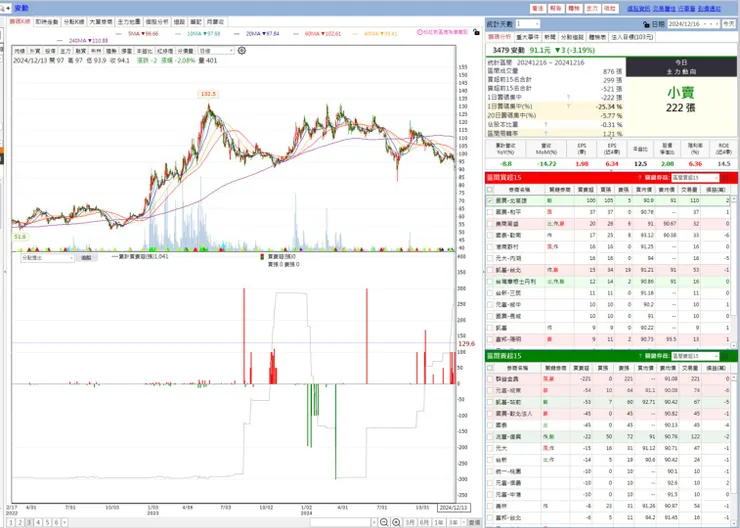Image resolution: width=740 pixels, height=528 pixels.
Task: Toggle the 紅綠燈 indicator button
Action: 165,50
